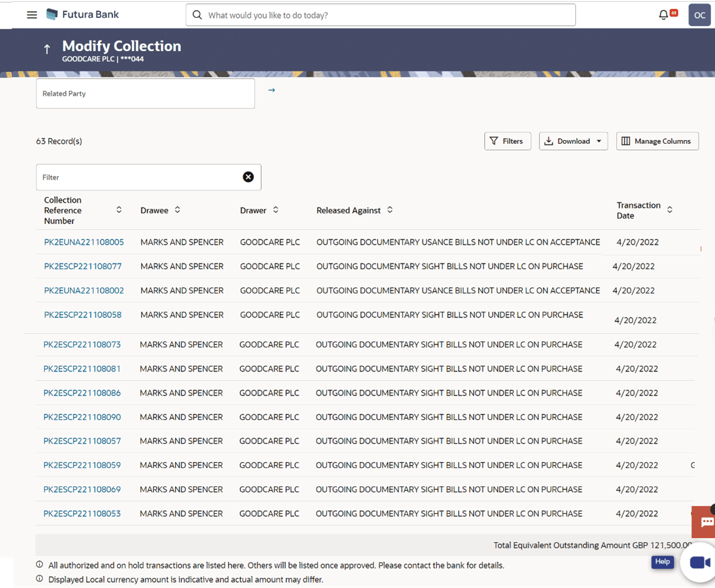Click the Manage Columns button
715x588 pixels.
[657, 142]
